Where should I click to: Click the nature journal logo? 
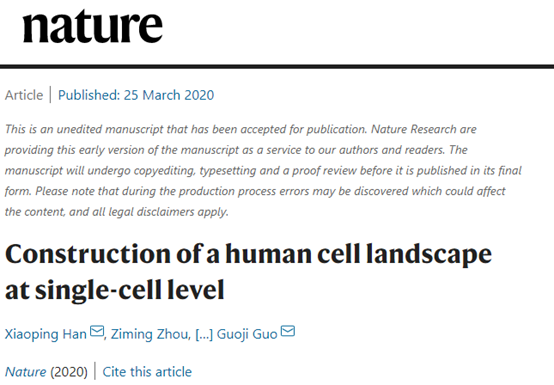click(x=93, y=26)
